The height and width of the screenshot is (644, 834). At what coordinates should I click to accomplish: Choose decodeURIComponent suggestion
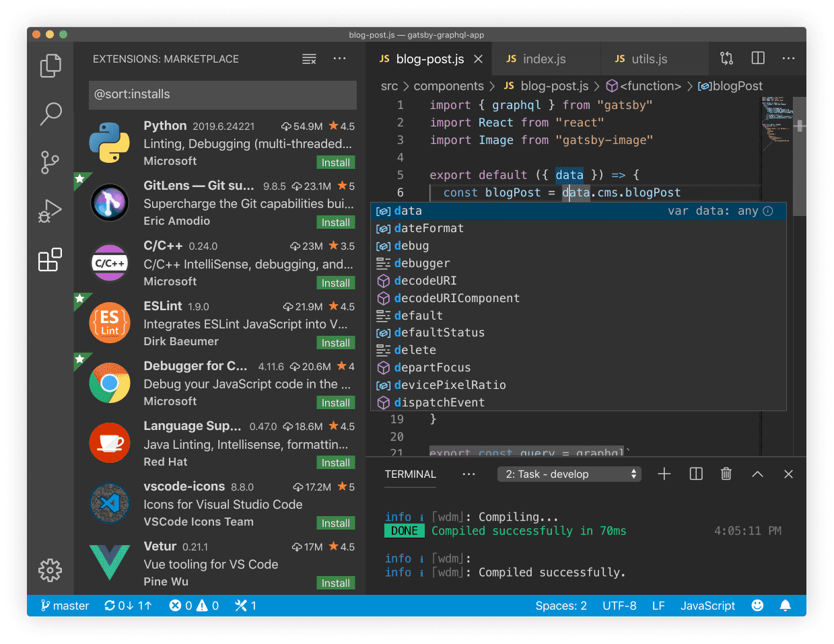click(x=578, y=298)
